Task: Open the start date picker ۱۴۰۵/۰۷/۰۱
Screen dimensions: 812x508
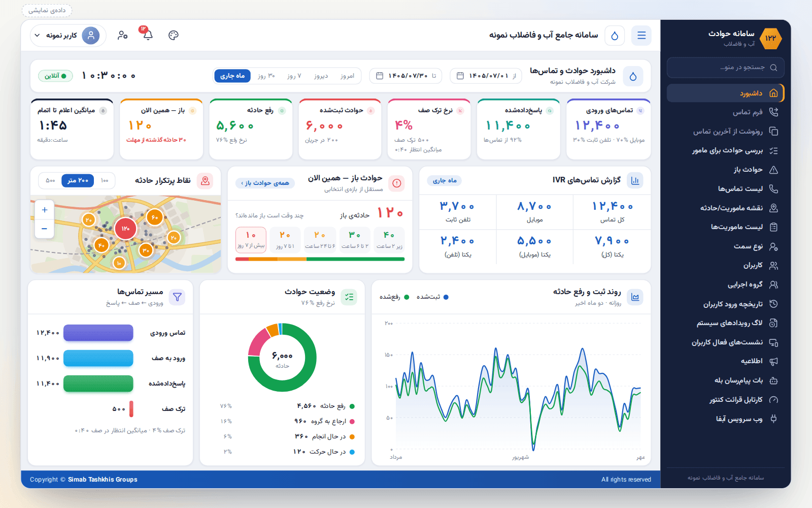Action: coord(487,76)
